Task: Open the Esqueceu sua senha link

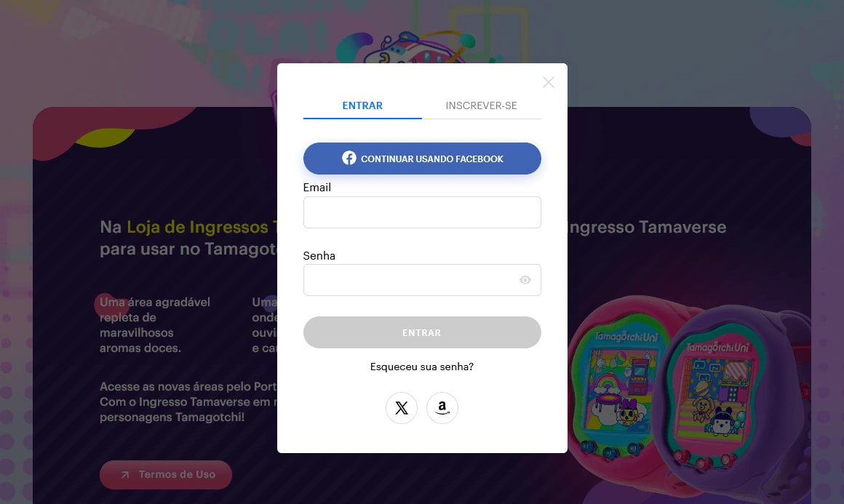Action: (422, 367)
